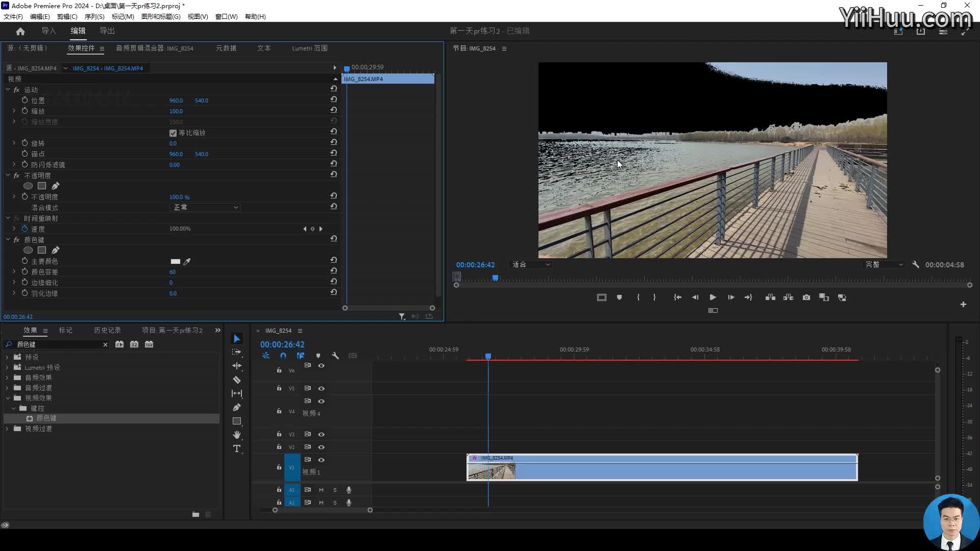The width and height of the screenshot is (980, 551).
Task: Open the File menu
Action: pyautogui.click(x=13, y=16)
